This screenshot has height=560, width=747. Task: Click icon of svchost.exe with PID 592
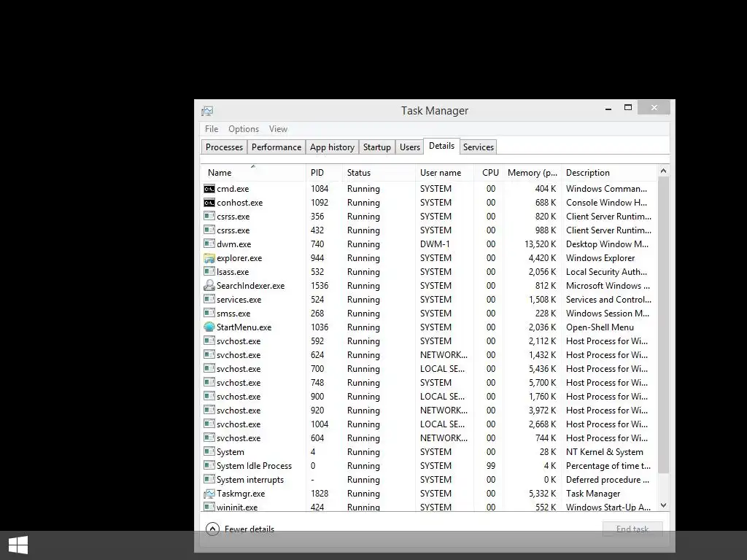[209, 341]
